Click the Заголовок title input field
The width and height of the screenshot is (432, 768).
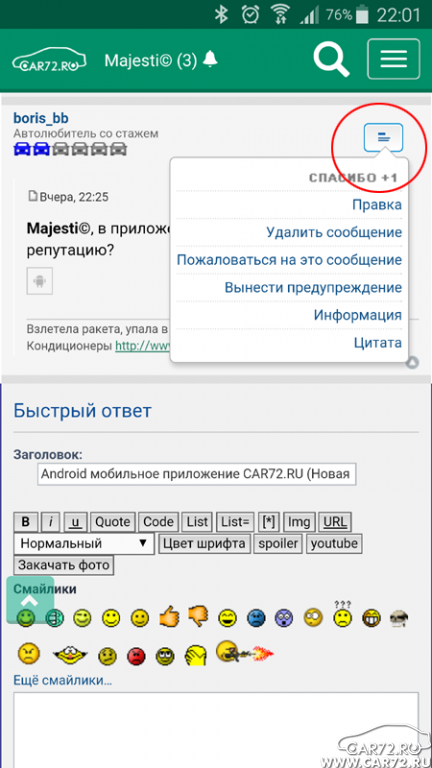(x=197, y=474)
